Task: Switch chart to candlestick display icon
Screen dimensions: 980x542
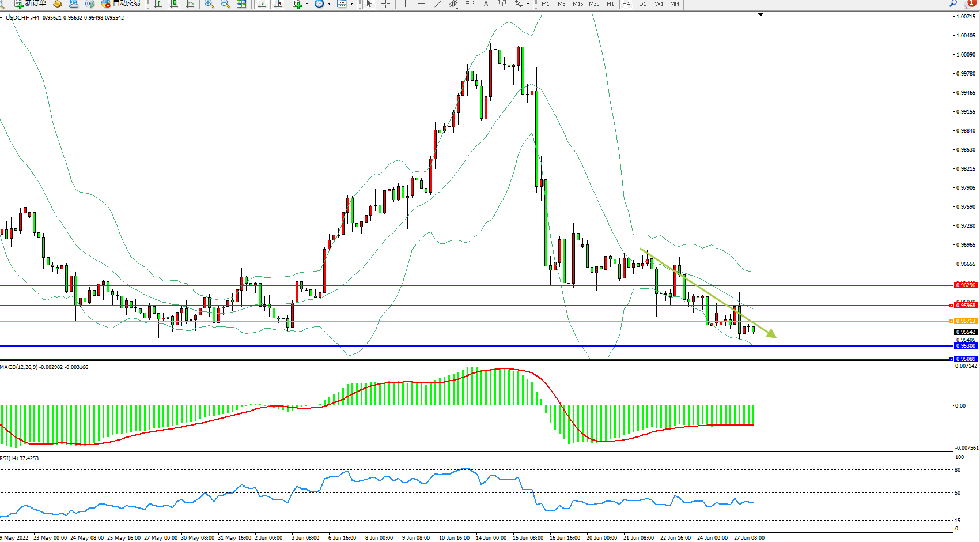Action: coord(174,4)
